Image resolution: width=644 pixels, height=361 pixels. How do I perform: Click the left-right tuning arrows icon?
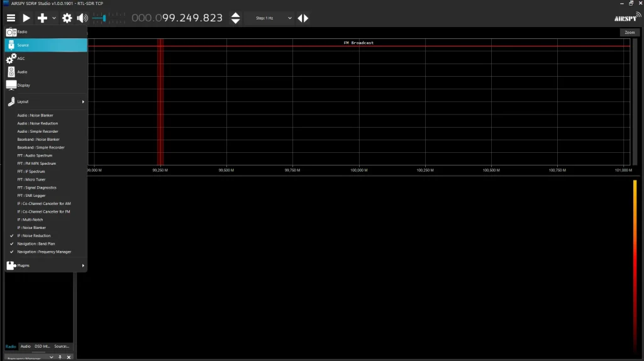[303, 18]
